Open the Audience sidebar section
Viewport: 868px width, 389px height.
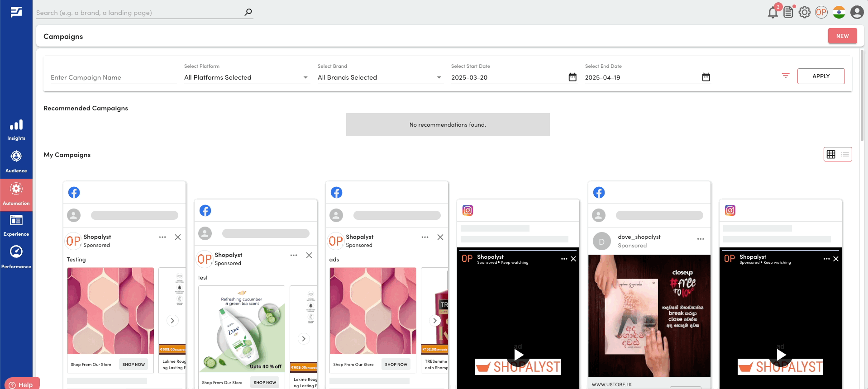(16, 162)
